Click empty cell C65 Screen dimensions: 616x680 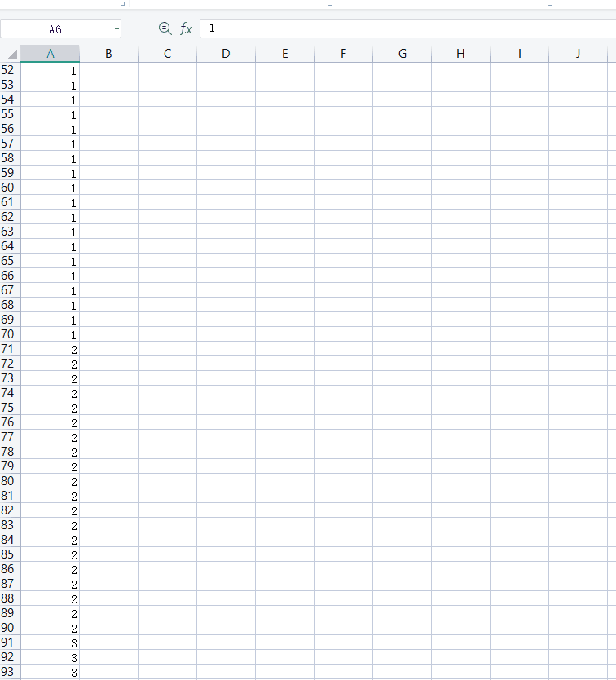(167, 261)
